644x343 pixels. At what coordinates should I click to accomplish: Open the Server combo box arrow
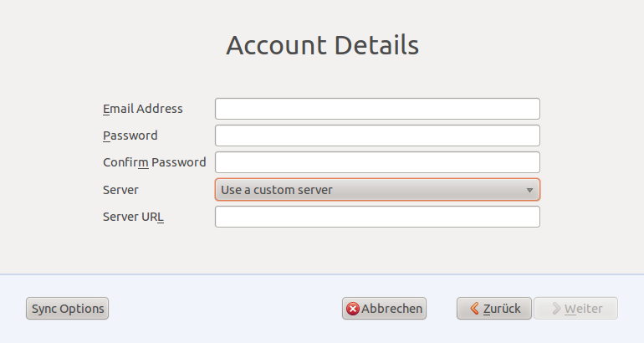529,190
